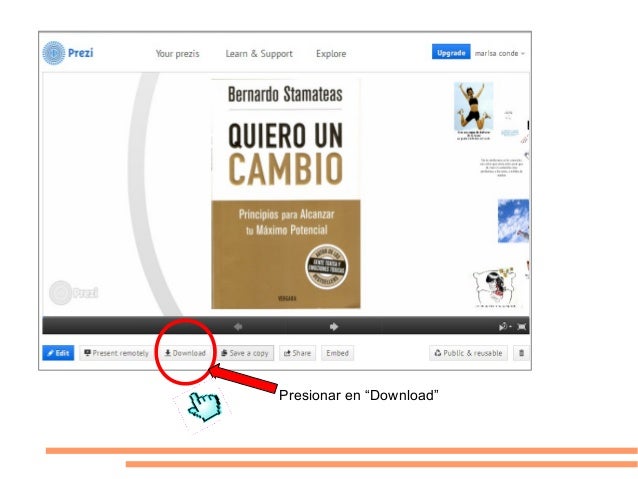Open Learn & Support menu
Image resolution: width=638 pixels, height=479 pixels.
tap(259, 54)
